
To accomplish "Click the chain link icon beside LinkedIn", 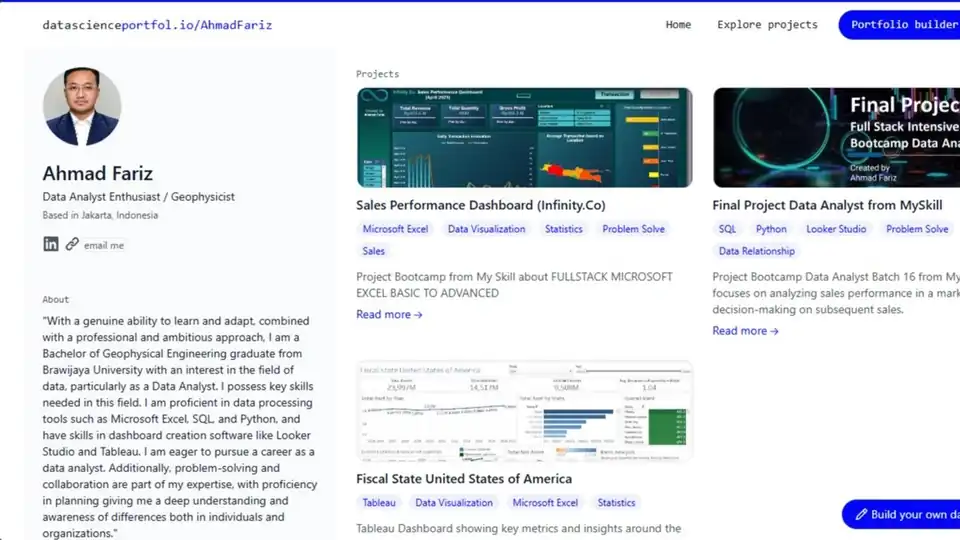I will click(72, 244).
